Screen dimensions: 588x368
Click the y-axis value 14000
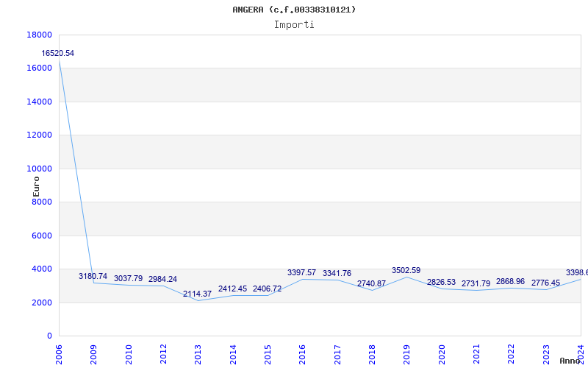point(40,102)
